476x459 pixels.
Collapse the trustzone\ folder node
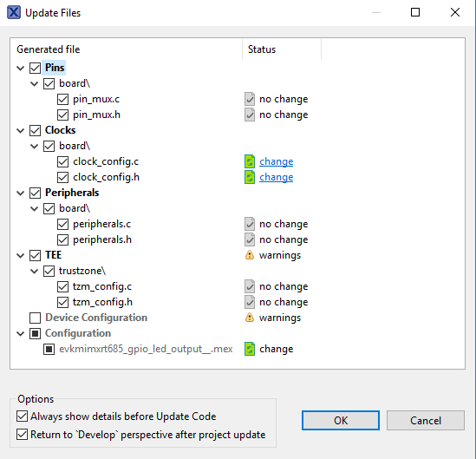click(x=35, y=271)
